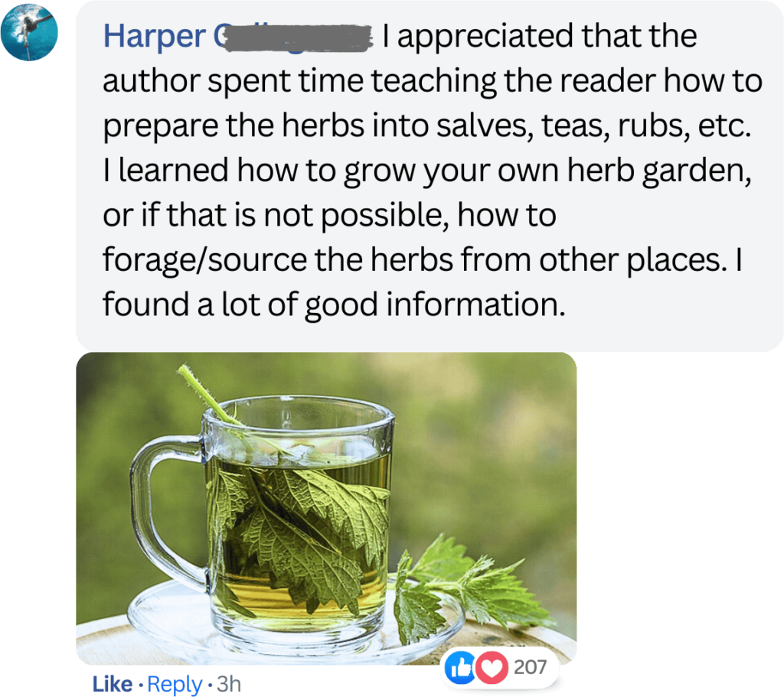Click the commenter's round profile picture
784x697 pixels.
pos(29,32)
